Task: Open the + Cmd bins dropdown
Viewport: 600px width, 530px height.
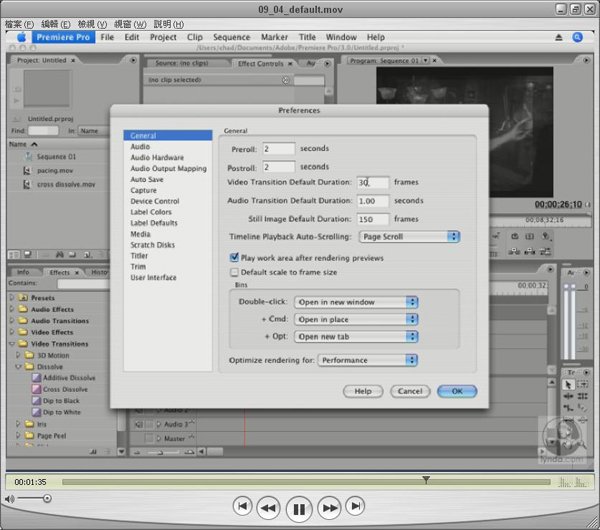Action: pos(356,319)
